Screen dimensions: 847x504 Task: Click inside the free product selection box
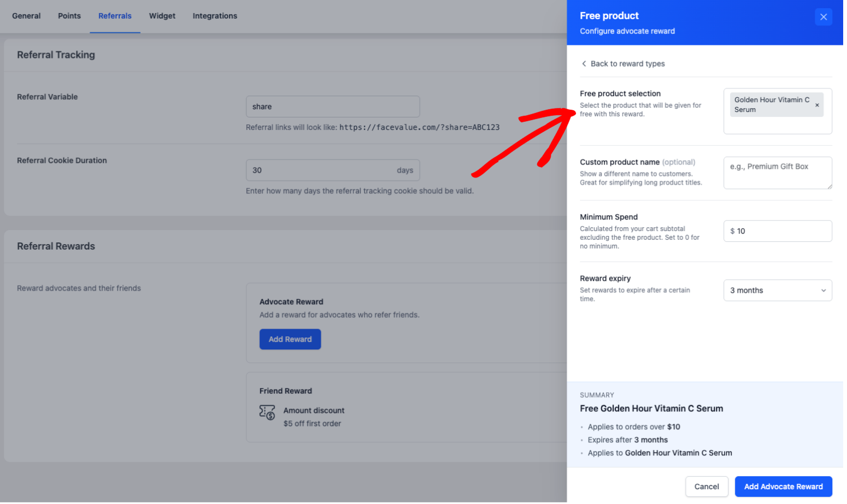(777, 125)
